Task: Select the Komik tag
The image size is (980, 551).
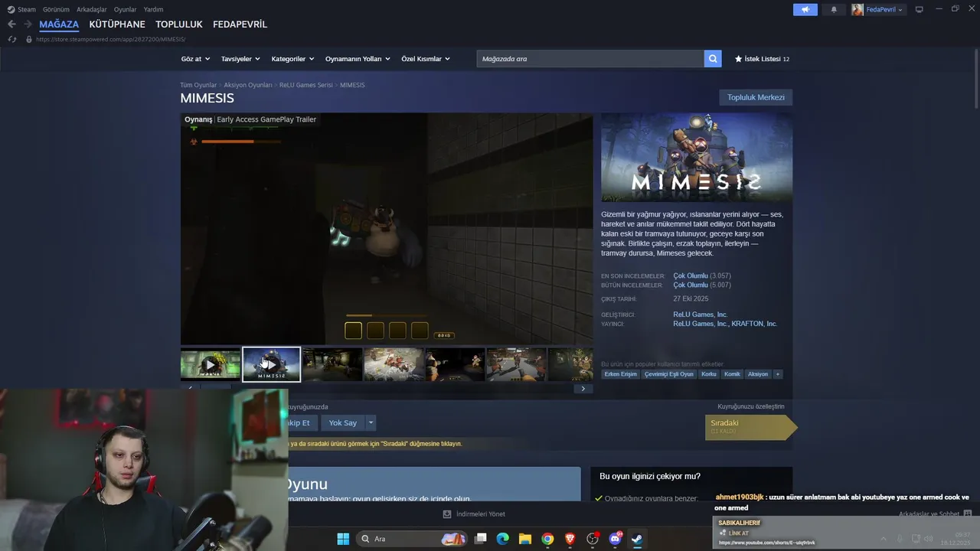Action: [x=732, y=374]
